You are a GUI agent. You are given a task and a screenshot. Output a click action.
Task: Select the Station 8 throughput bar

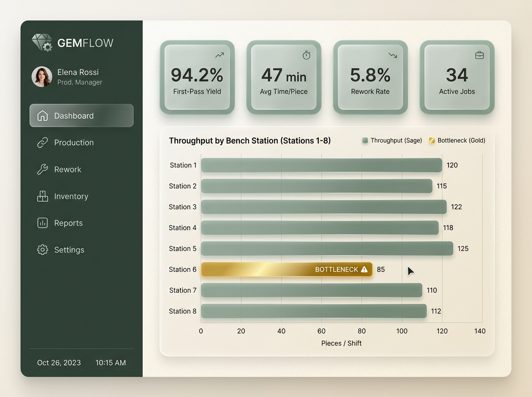314,311
